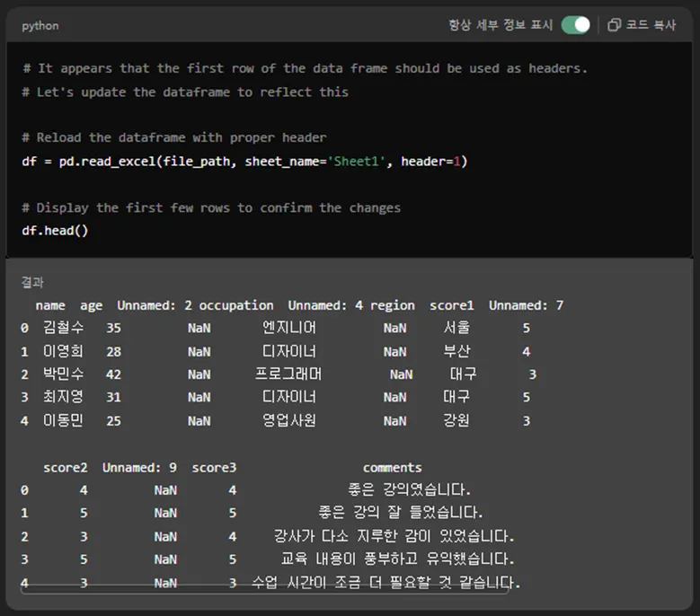Click the first code comment starting 'It appears'
Viewport: 700px width, 616px height.
click(305, 68)
